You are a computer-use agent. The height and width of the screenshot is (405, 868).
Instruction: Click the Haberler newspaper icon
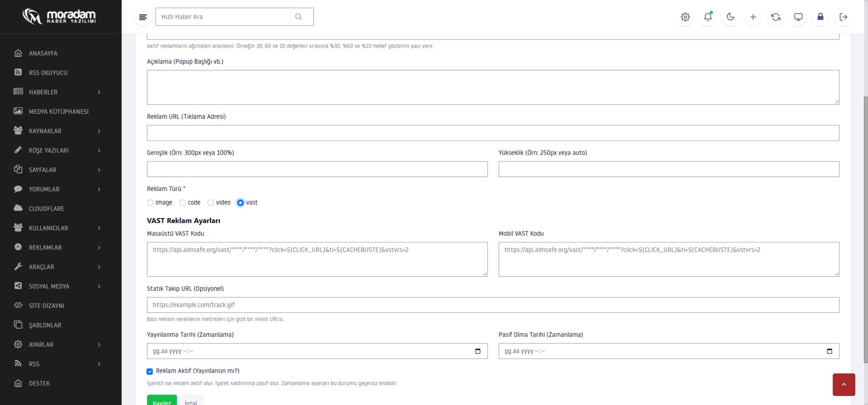18,92
